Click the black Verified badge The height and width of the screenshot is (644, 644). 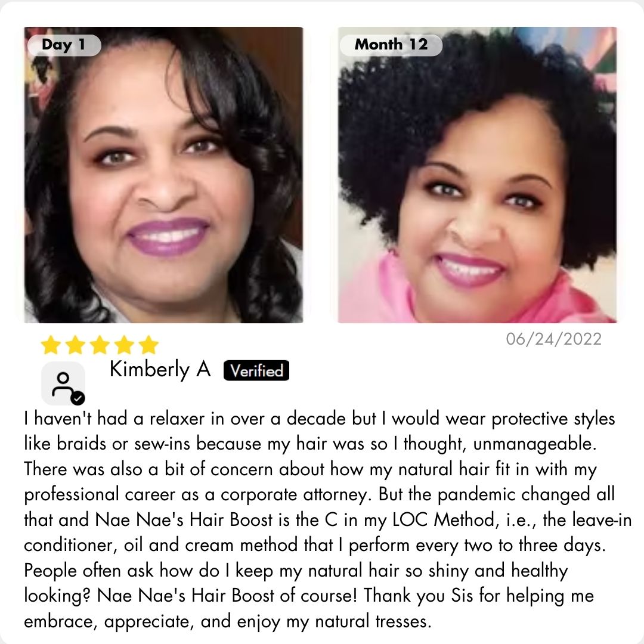point(256,370)
